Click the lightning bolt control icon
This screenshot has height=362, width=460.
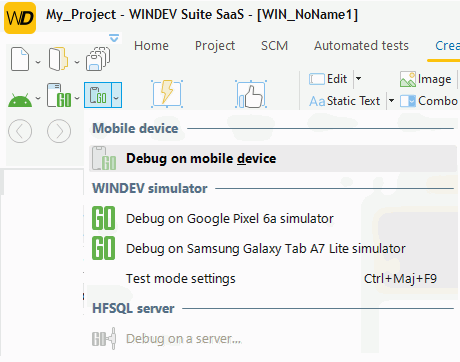coord(167,94)
